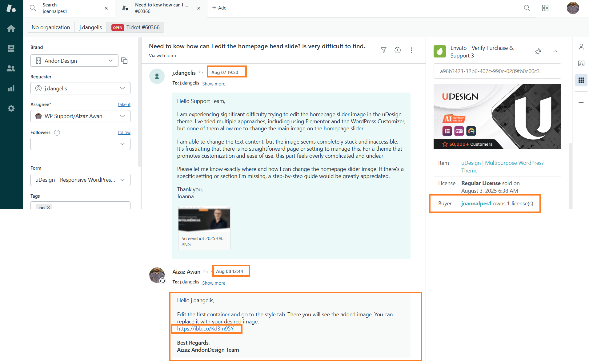Viewport: 589px width, 364px height.
Task: Open the Requester j.dangelis dropdown
Action: (80, 88)
